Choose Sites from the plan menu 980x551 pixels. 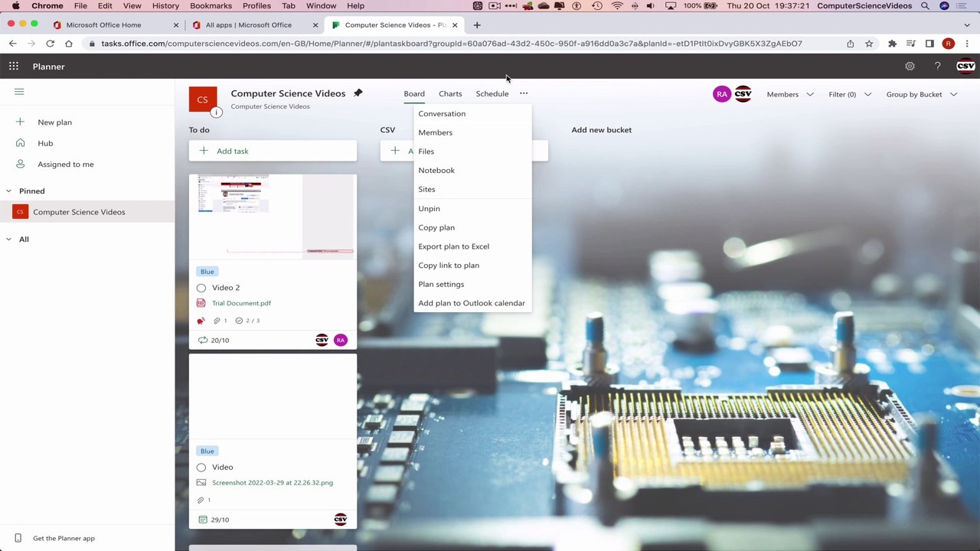pyautogui.click(x=472, y=189)
